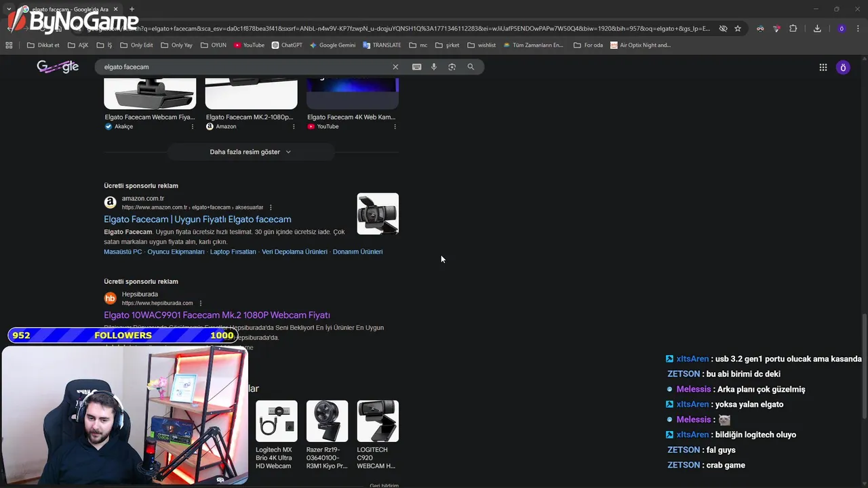868x488 pixels.
Task: Clear the Google search box text
Action: point(395,67)
